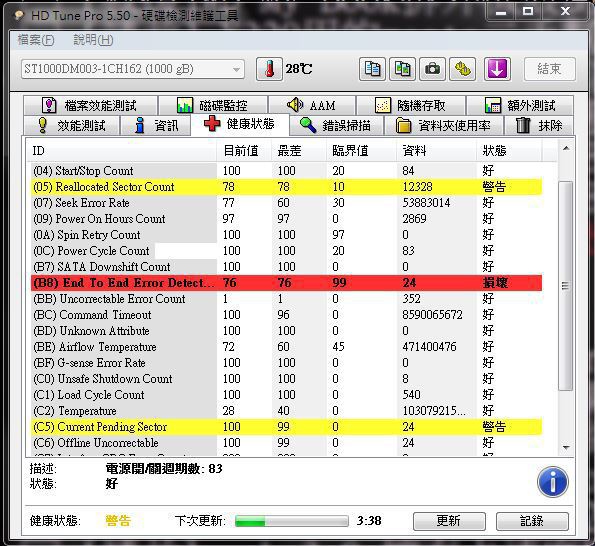Image resolution: width=595 pixels, height=546 pixels.
Task: Click the blue info icon
Action: click(552, 481)
